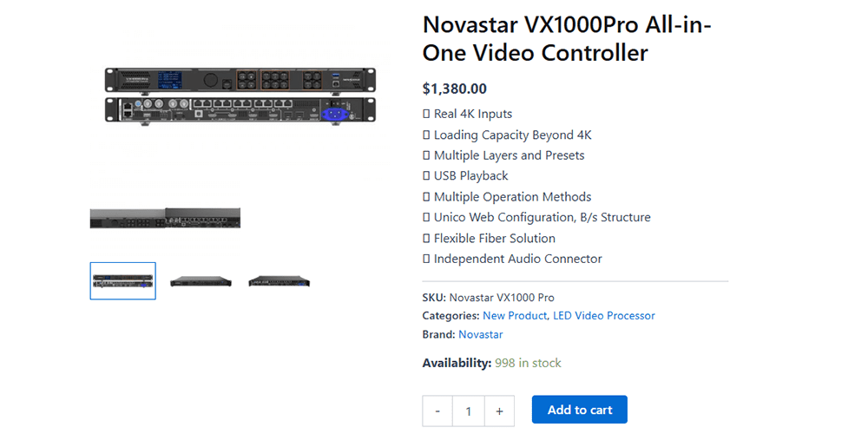This screenshot has height=434, width=868.
Task: Click the small blurred device preview image
Action: pyautogui.click(x=165, y=218)
